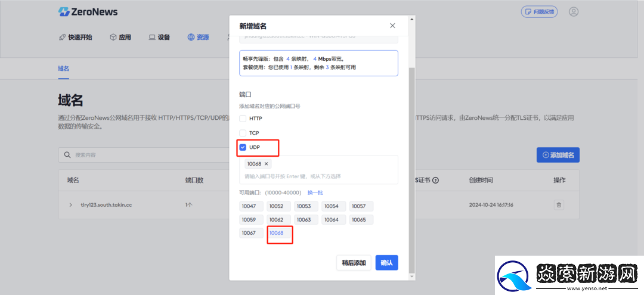Select the 域名 tab

(64, 69)
